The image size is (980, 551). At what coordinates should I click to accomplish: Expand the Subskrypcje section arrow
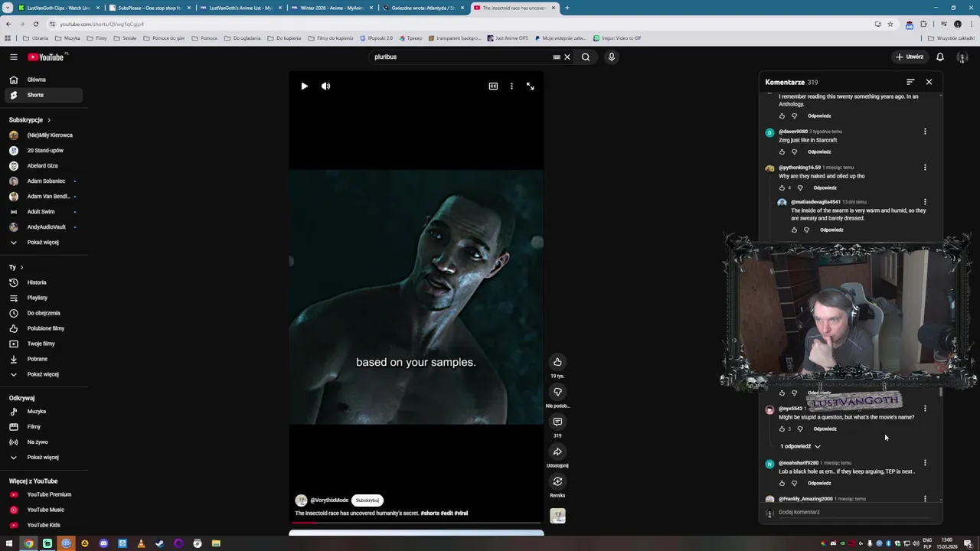pos(49,120)
